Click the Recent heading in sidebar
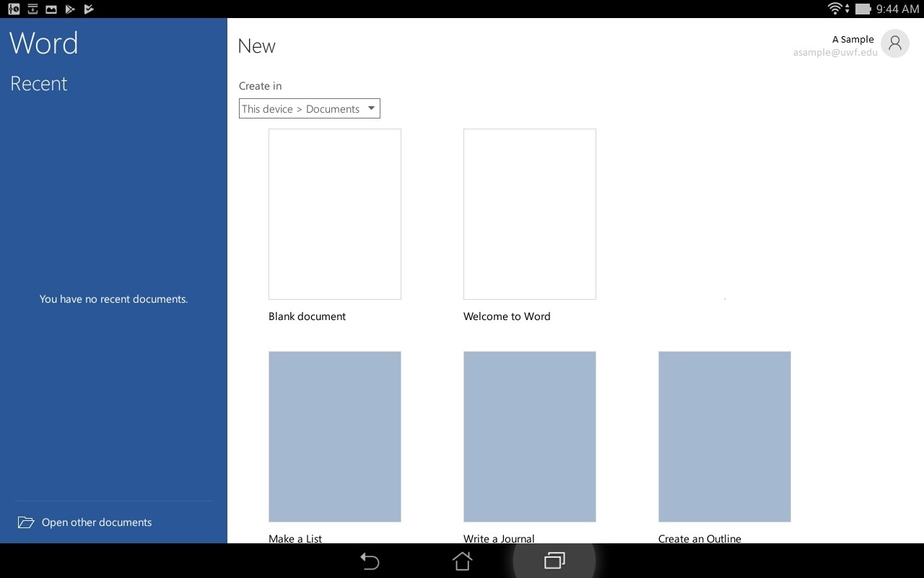This screenshot has width=924, height=578. [x=39, y=84]
